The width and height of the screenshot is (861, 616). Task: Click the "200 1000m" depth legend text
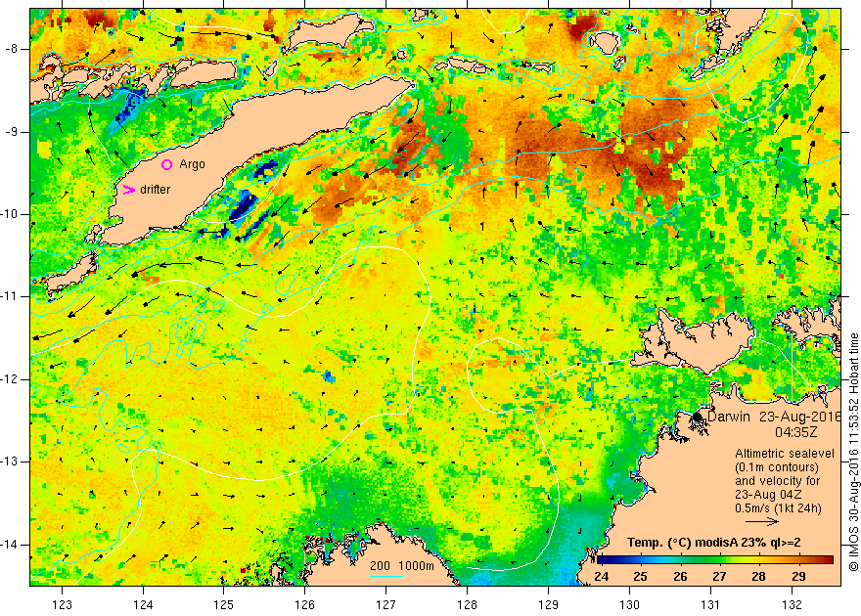tap(401, 566)
